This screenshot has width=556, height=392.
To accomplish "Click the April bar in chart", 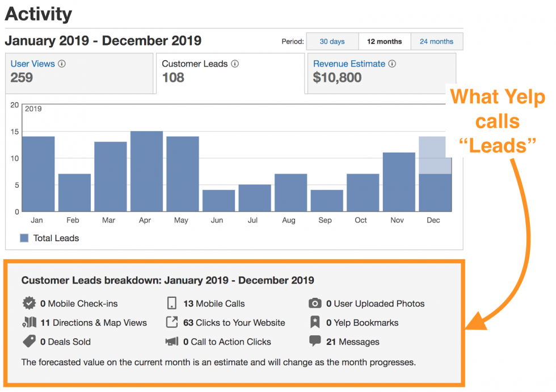I will [x=146, y=171].
